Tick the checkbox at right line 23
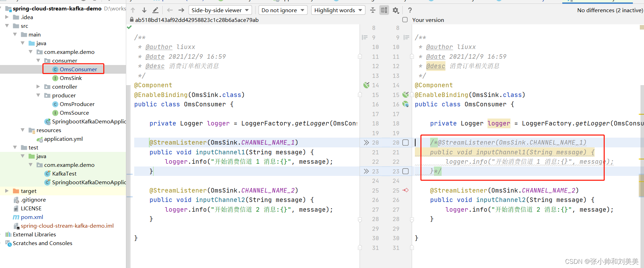Image resolution: width=644 pixels, height=268 pixels. click(405, 171)
